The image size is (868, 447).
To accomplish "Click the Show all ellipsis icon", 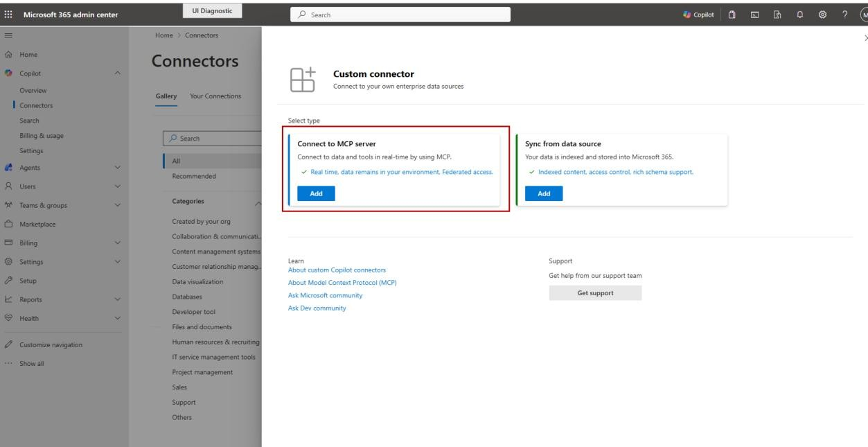I will click(x=9, y=363).
